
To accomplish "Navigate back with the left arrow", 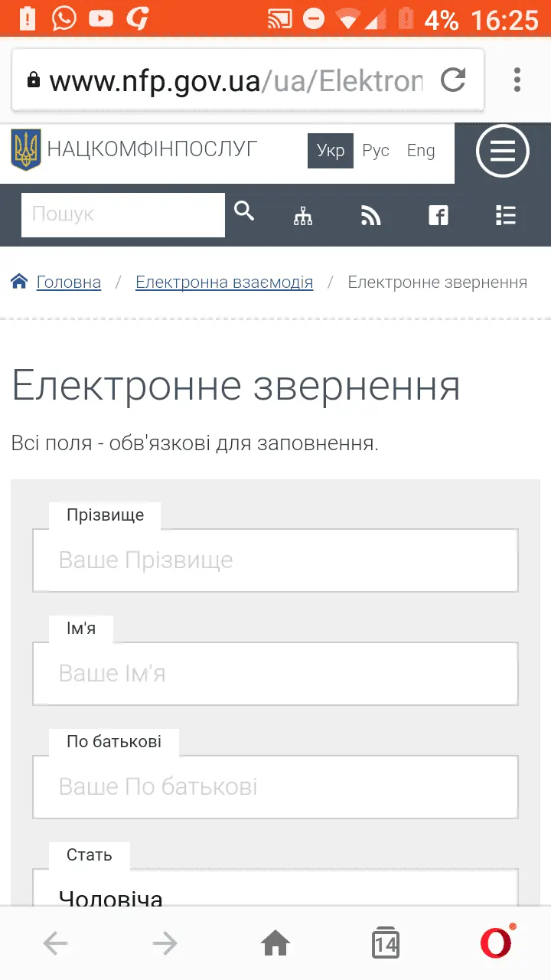I will pos(55,943).
